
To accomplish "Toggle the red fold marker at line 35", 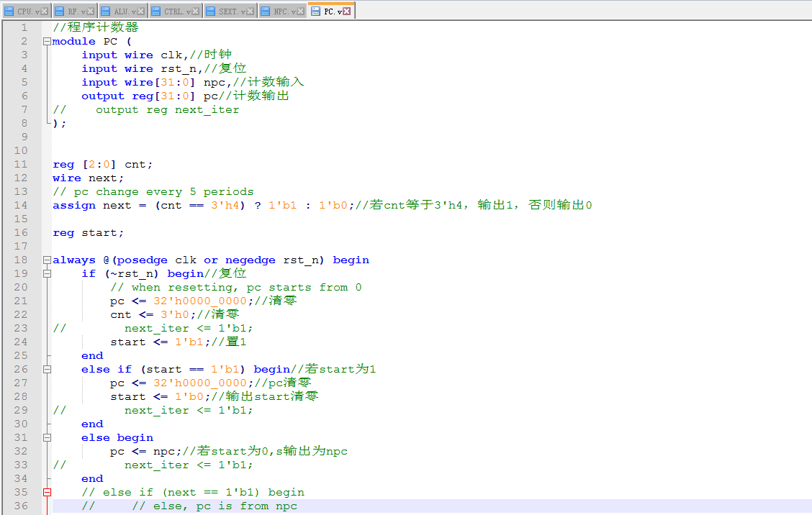I will tap(47, 492).
